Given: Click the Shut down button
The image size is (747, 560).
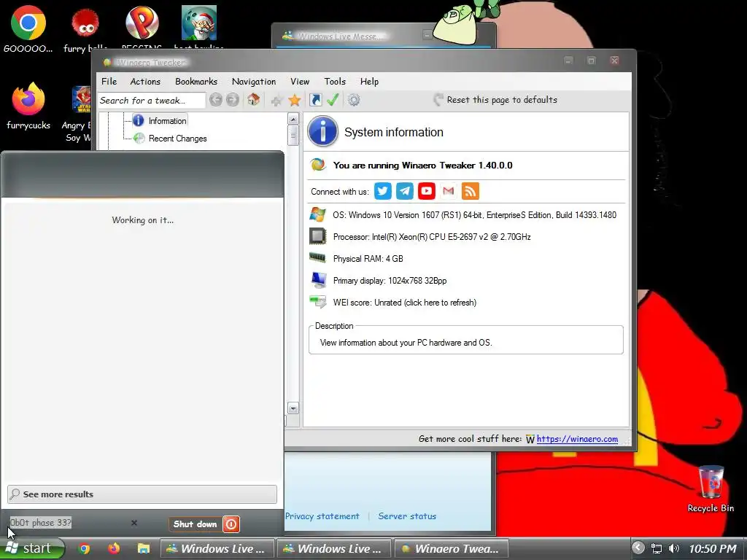Looking at the screenshot, I should (x=195, y=524).
